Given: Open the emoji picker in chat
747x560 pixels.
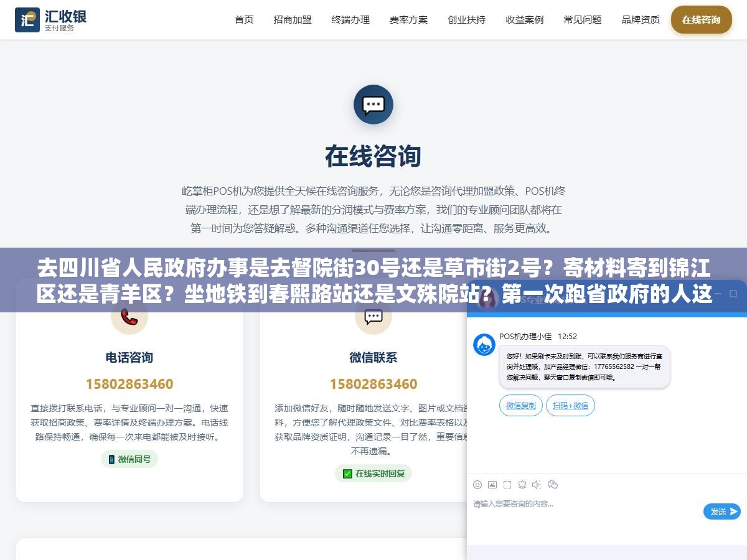Looking at the screenshot, I should pyautogui.click(x=477, y=485).
